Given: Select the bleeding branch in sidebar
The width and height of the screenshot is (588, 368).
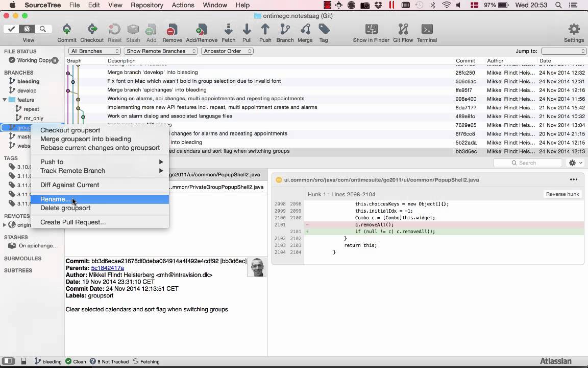Looking at the screenshot, I should click(28, 81).
